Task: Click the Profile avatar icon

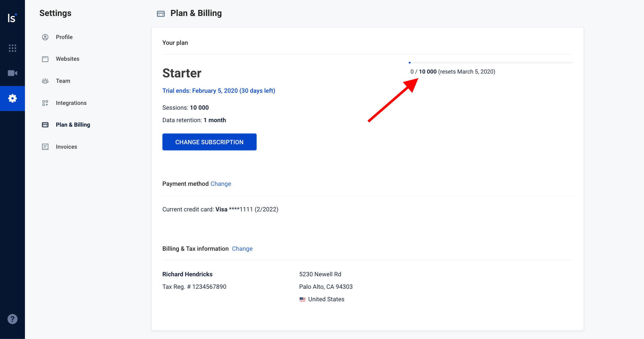Action: coord(45,37)
